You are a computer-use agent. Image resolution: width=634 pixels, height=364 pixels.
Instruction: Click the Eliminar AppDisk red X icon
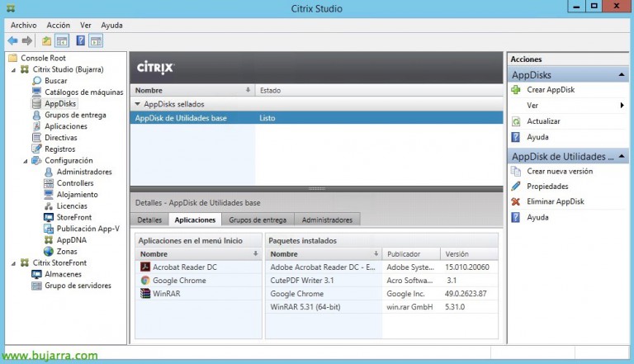[515, 201]
